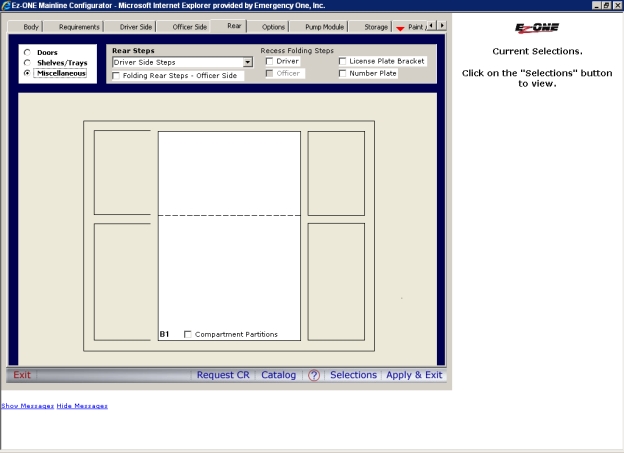
Task: Select the Rear tab
Action: (x=234, y=26)
